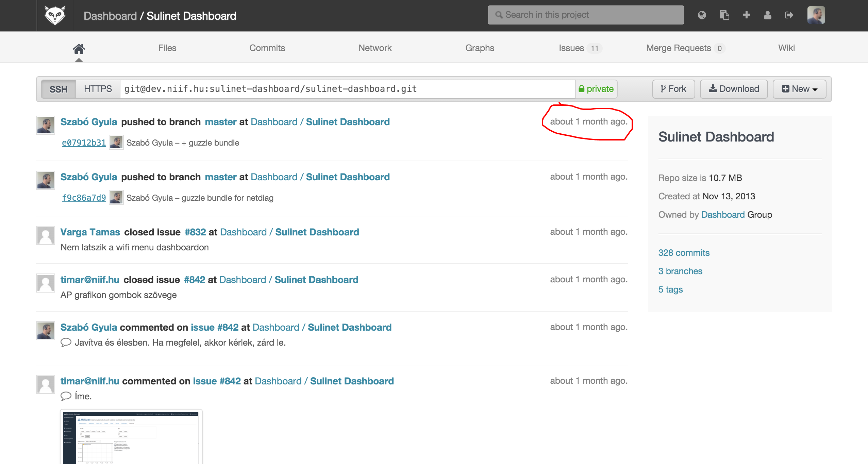The width and height of the screenshot is (868, 464).
Task: Open #842 link in closed issue event
Action: (x=195, y=280)
